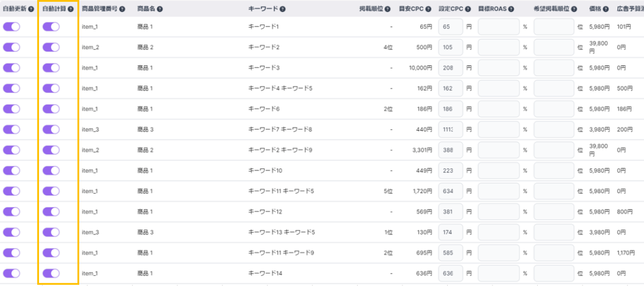Select the 設定CPC field showing 634
This screenshot has width=644, height=286.
coord(450,191)
